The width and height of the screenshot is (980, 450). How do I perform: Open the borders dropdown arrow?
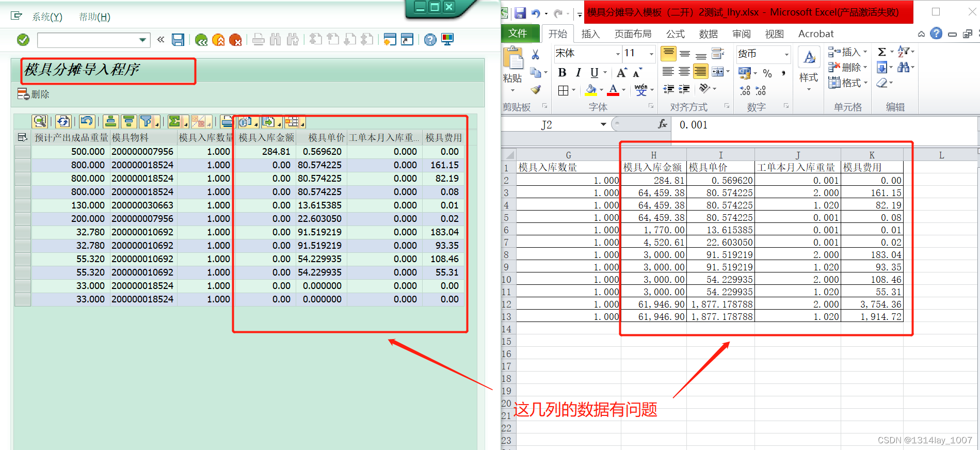coord(573,90)
